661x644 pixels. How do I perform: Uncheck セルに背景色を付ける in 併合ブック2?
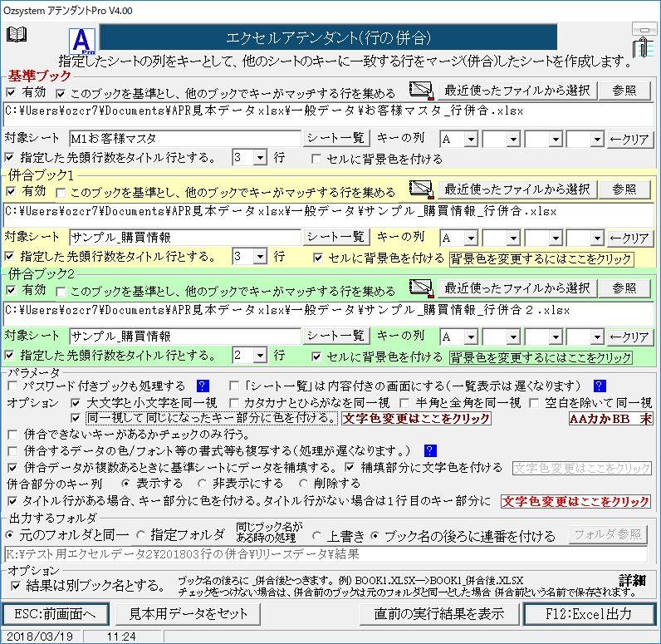[316, 357]
